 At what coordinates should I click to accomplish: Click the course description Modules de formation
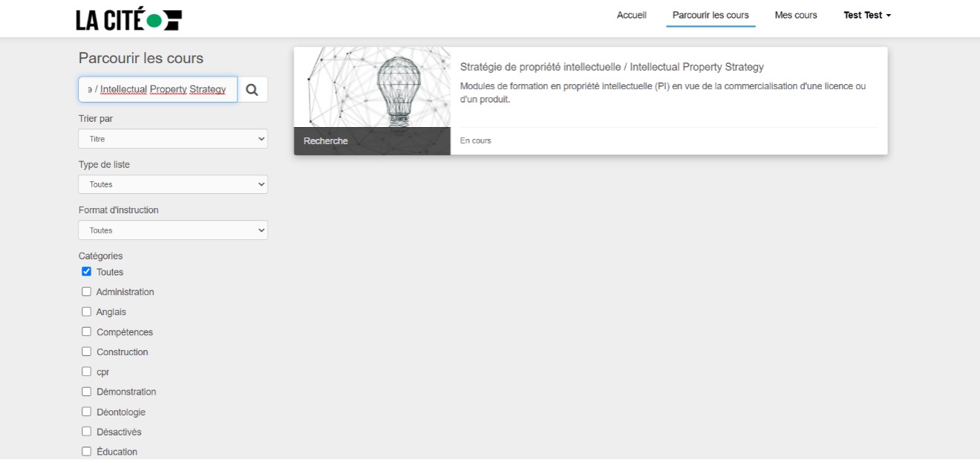tap(663, 93)
